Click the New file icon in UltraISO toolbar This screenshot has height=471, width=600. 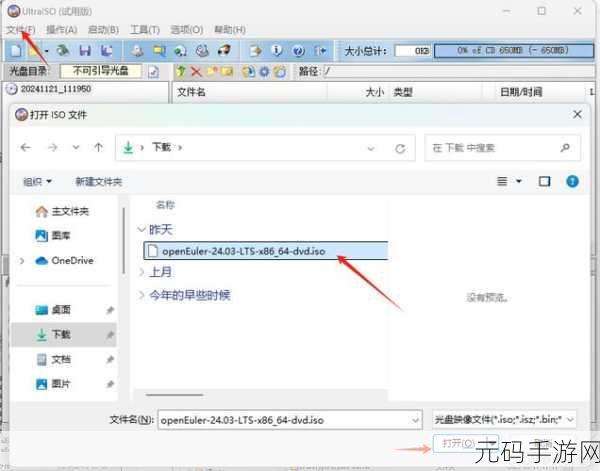16,51
